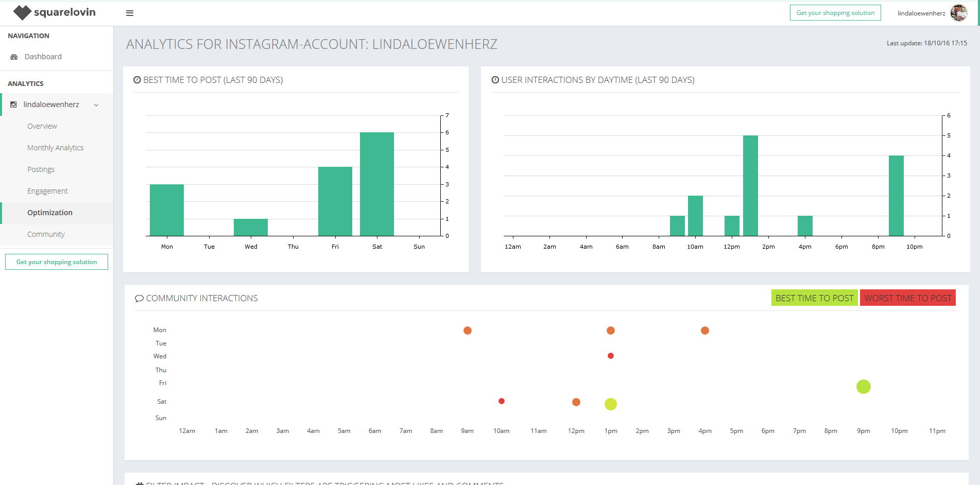Click the Friday bar in best time chart
Image resolution: width=980 pixels, height=485 pixels.
tap(335, 201)
